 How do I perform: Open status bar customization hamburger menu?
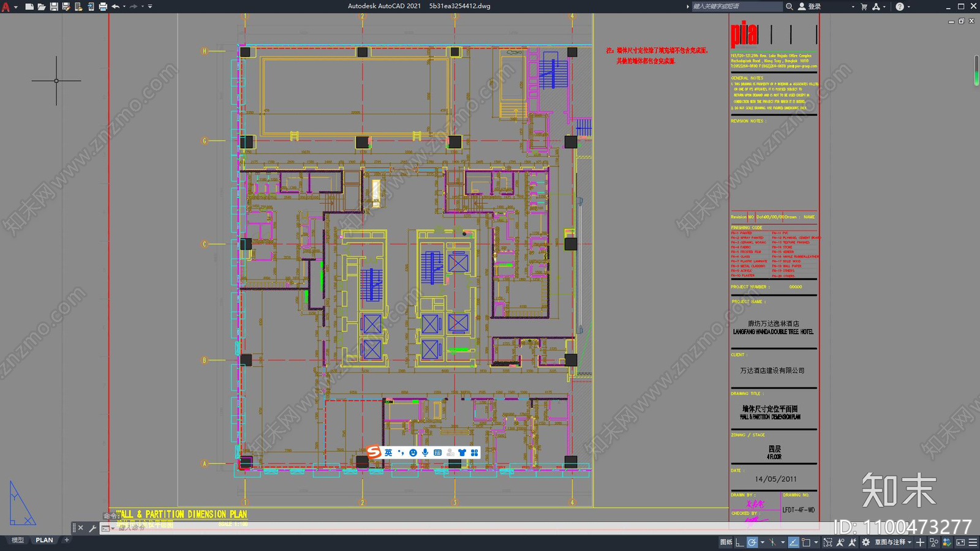tap(973, 542)
